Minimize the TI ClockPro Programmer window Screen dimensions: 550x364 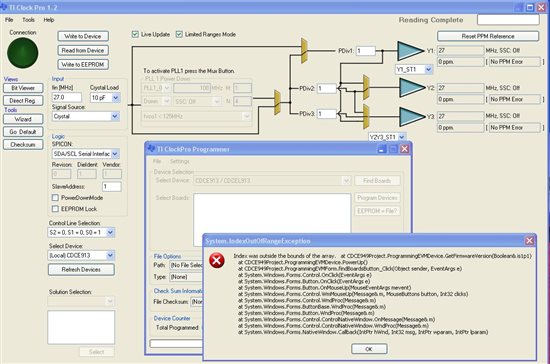pyautogui.click(x=382, y=149)
